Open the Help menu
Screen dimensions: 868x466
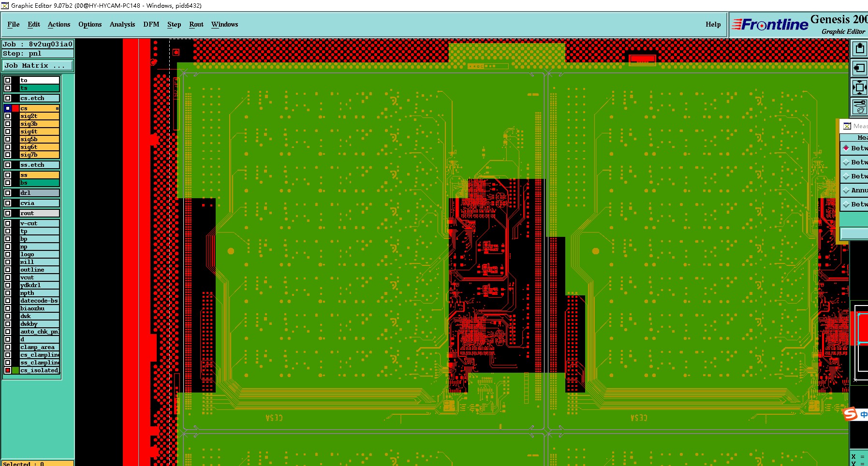(713, 24)
